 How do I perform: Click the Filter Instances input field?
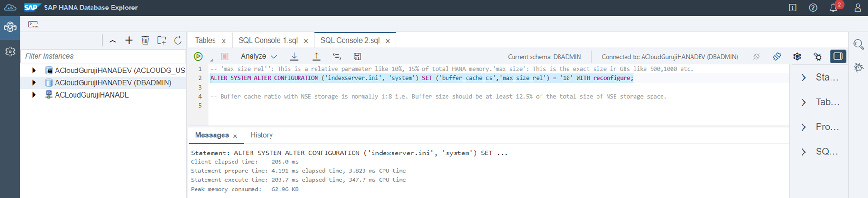pyautogui.click(x=103, y=56)
